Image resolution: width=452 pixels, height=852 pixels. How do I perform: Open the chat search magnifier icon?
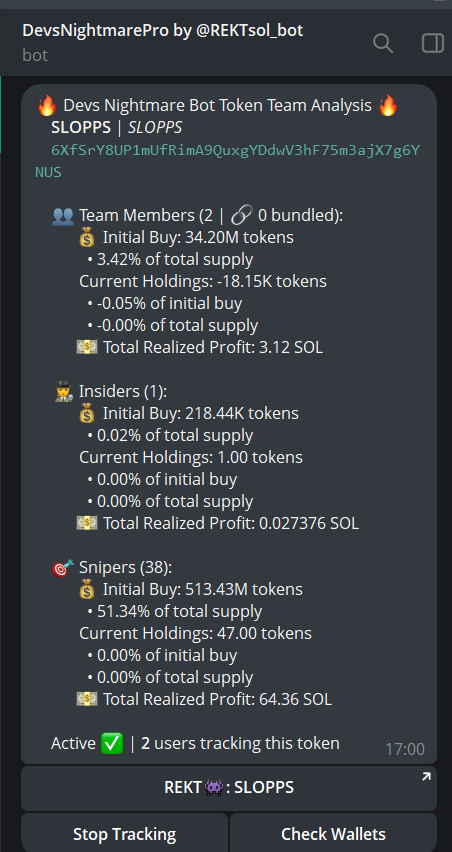(383, 43)
